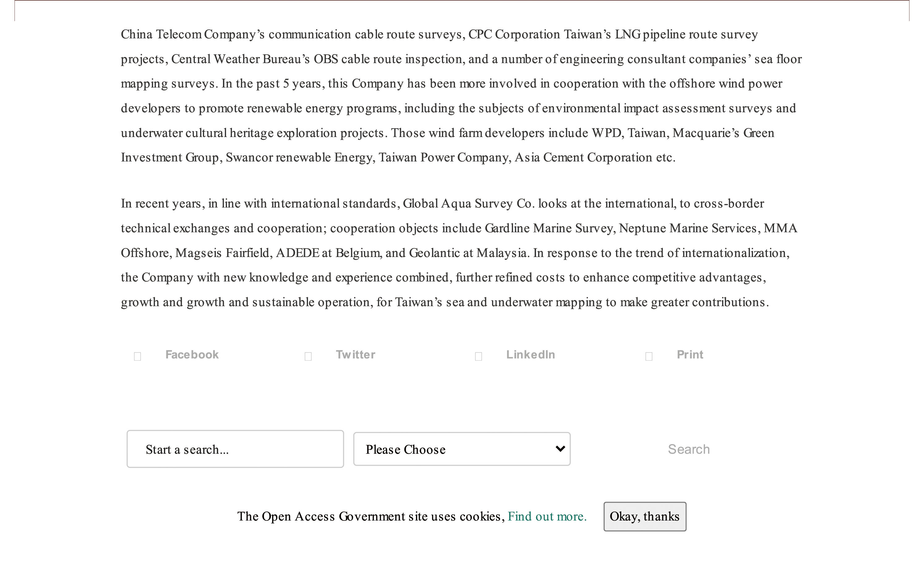Screen dimensions: 924x587
Task: Share the article via Facebook text link
Action: (x=192, y=354)
